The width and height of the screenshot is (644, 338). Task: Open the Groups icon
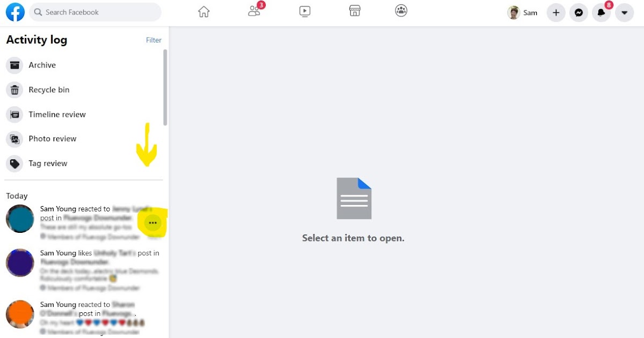click(401, 11)
